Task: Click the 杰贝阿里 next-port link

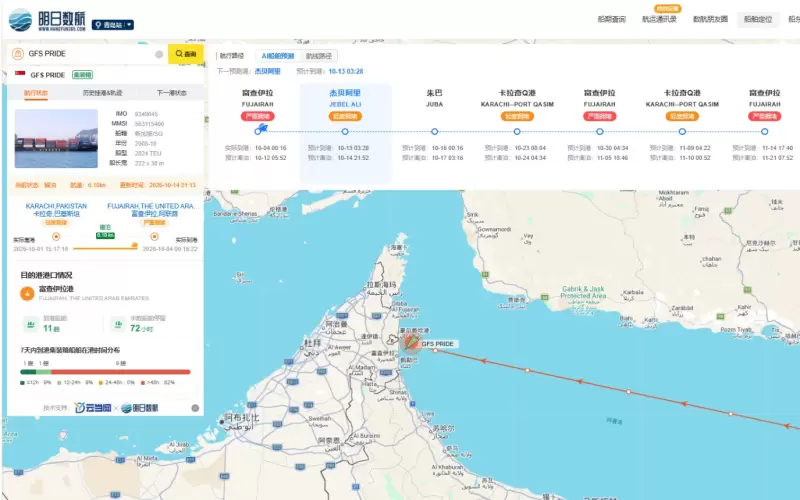Action: (268, 71)
